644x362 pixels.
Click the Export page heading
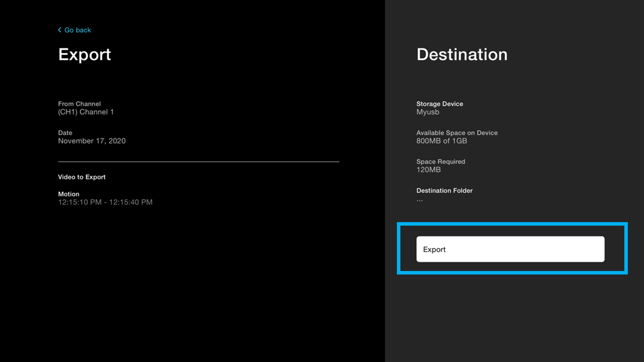click(85, 55)
